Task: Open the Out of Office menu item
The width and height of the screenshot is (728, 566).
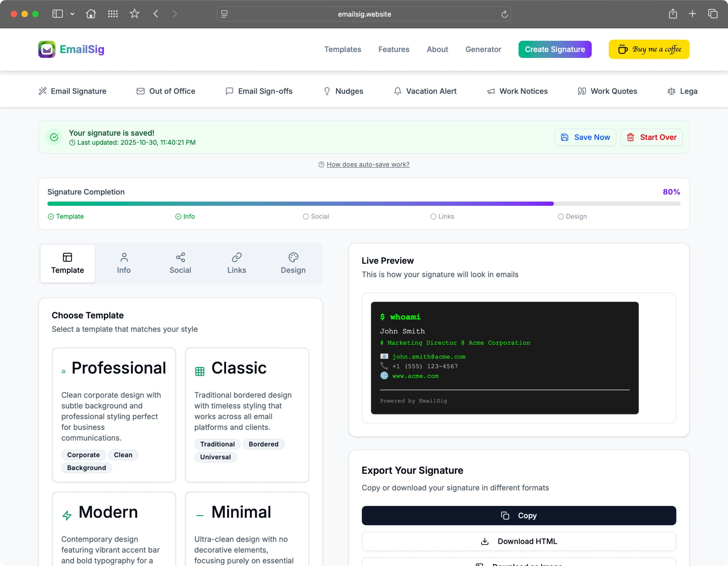Action: 166,91
